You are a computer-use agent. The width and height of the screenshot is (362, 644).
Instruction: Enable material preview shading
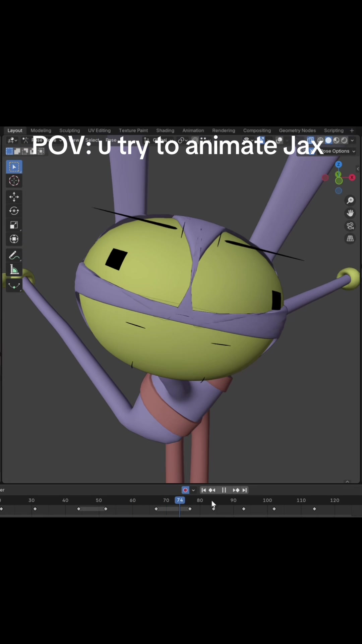pos(336,140)
